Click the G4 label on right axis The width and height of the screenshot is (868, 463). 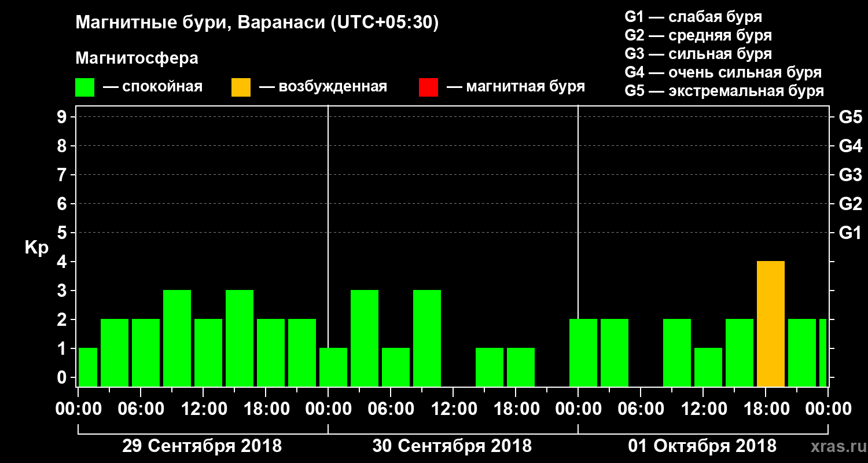[850, 146]
